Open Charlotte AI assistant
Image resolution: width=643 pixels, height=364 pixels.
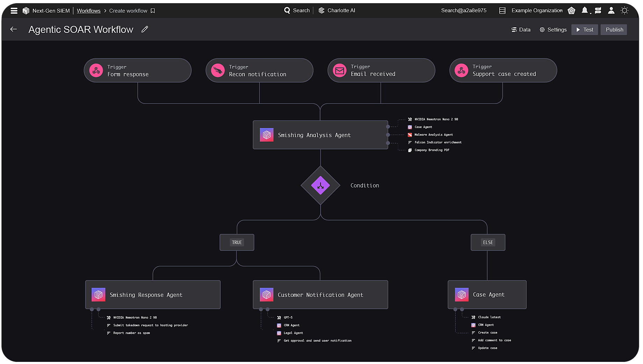[x=337, y=10]
